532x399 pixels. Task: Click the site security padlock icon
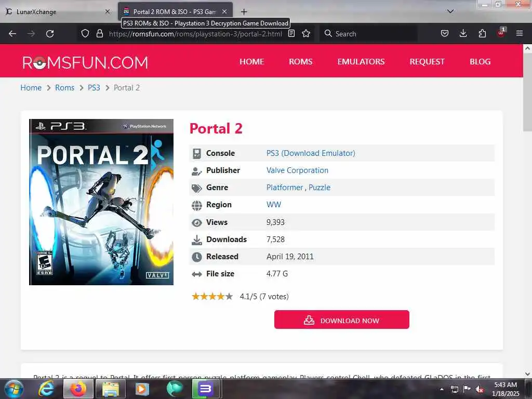pyautogui.click(x=99, y=34)
